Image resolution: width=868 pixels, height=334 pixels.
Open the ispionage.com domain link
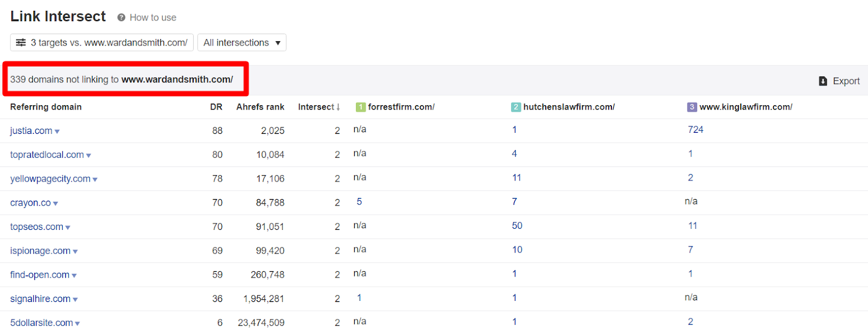click(x=40, y=251)
